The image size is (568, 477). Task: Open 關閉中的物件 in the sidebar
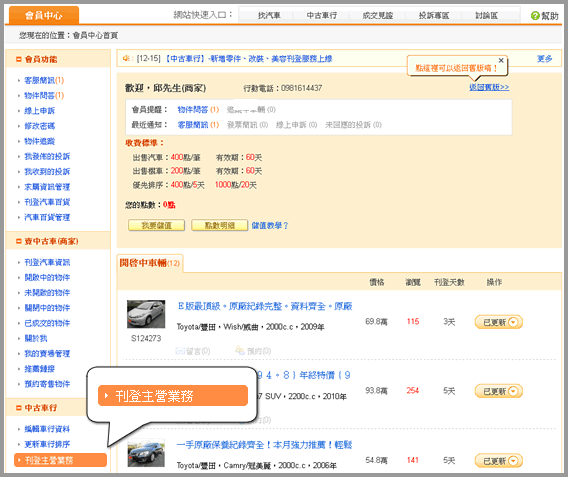(47, 308)
